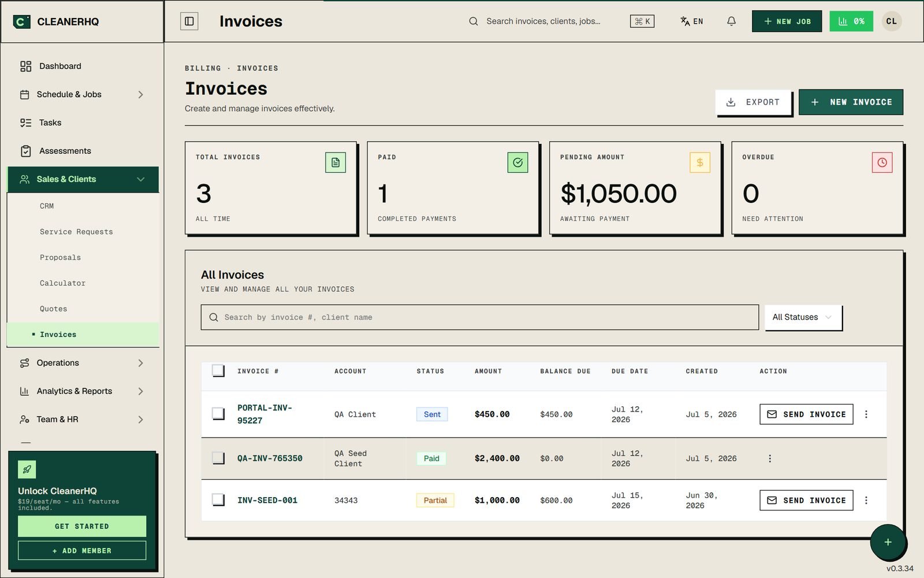
Task: Check the PORTAL-INV-95227 row checkbox
Action: 218,414
